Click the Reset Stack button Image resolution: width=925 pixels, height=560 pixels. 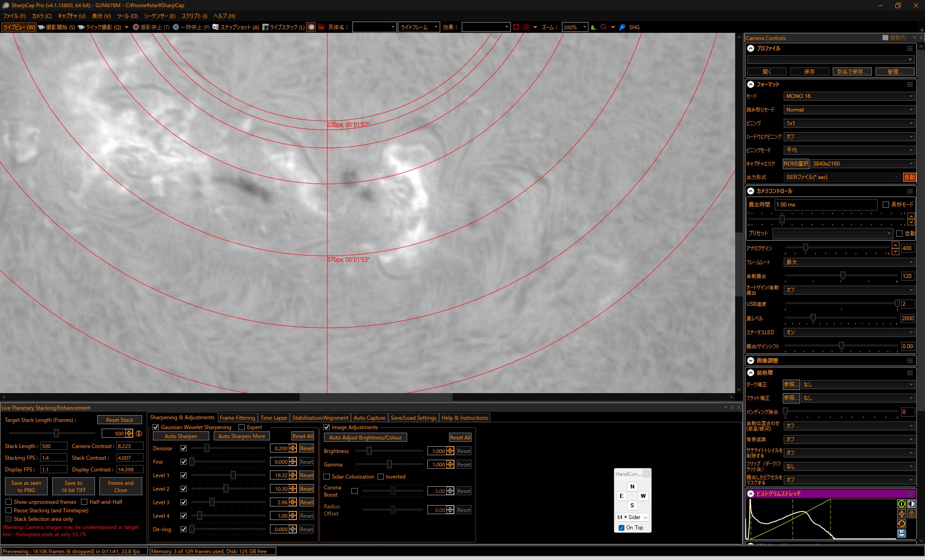click(x=119, y=420)
